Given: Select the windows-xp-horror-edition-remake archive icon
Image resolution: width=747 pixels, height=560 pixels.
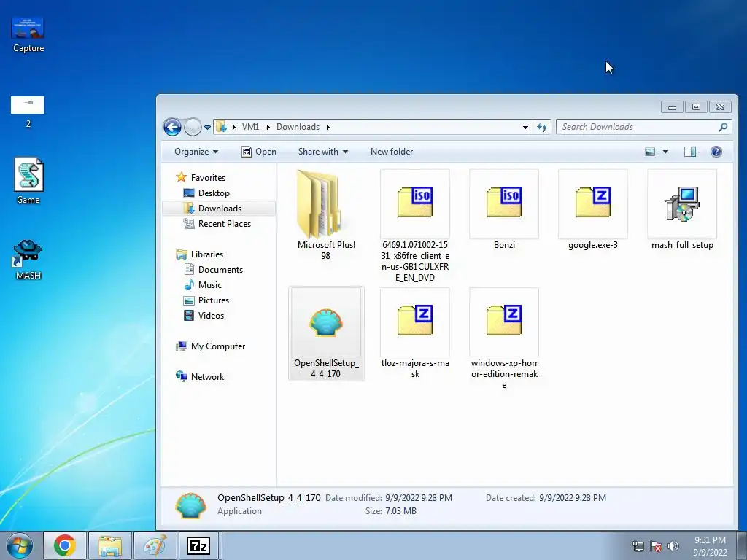Looking at the screenshot, I should (504, 320).
